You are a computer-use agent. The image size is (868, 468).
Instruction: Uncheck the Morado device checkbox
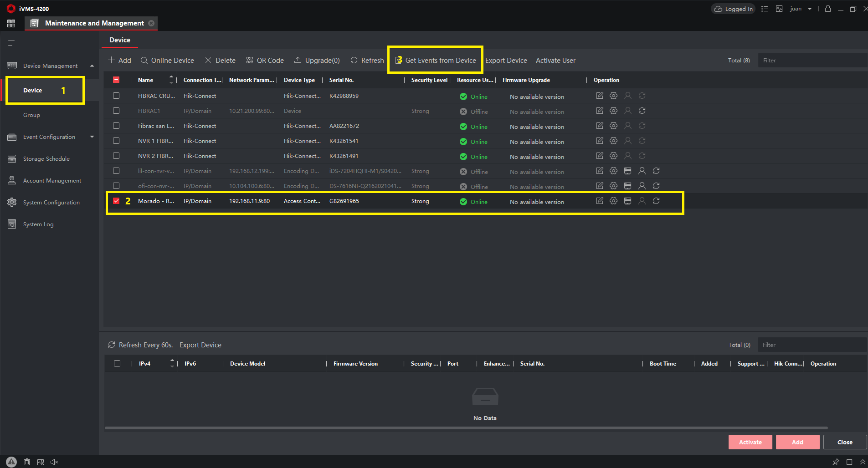point(116,201)
